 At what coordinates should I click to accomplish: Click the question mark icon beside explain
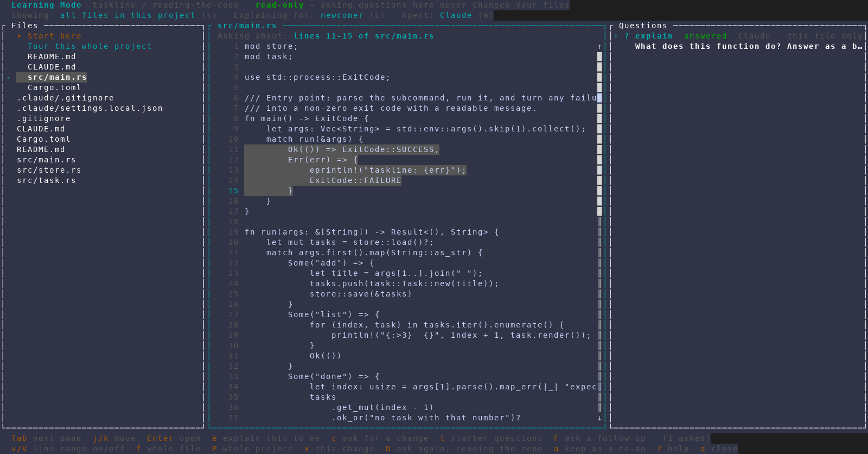click(x=627, y=36)
